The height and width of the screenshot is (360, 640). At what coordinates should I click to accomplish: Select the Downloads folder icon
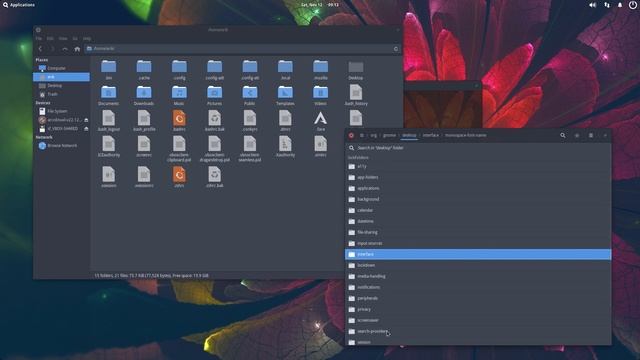tap(144, 93)
